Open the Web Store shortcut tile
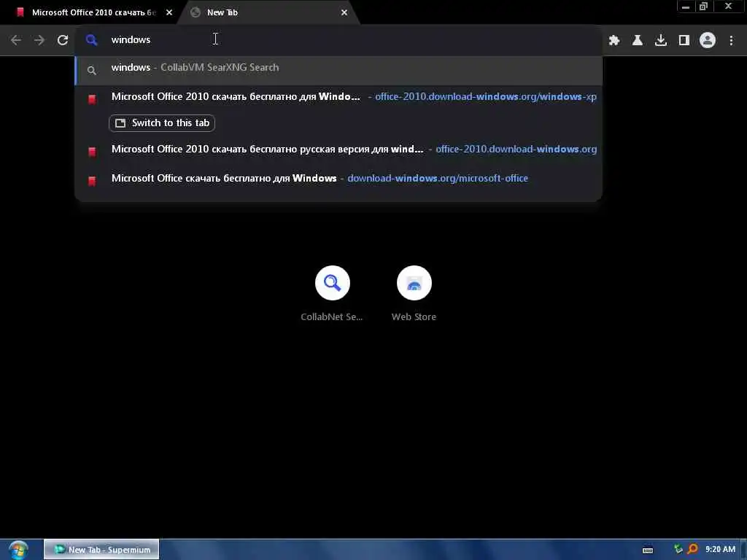747x560 pixels. (x=414, y=293)
